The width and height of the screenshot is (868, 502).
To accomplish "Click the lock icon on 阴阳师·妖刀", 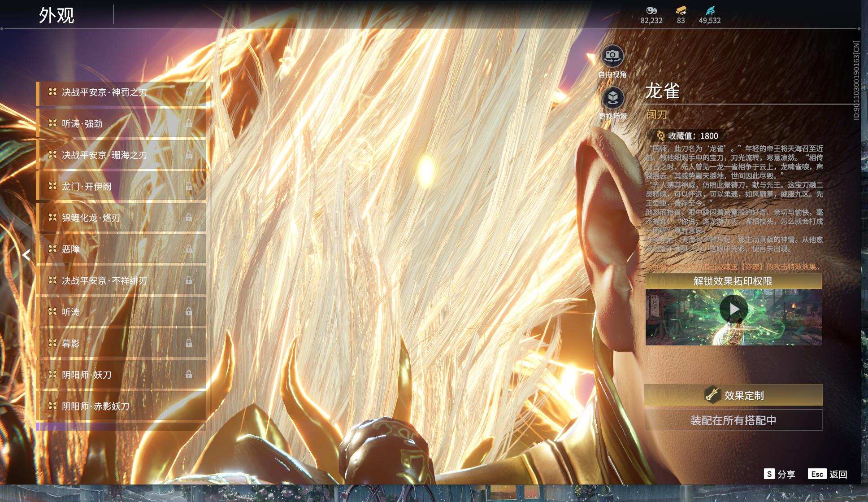I will tap(189, 375).
